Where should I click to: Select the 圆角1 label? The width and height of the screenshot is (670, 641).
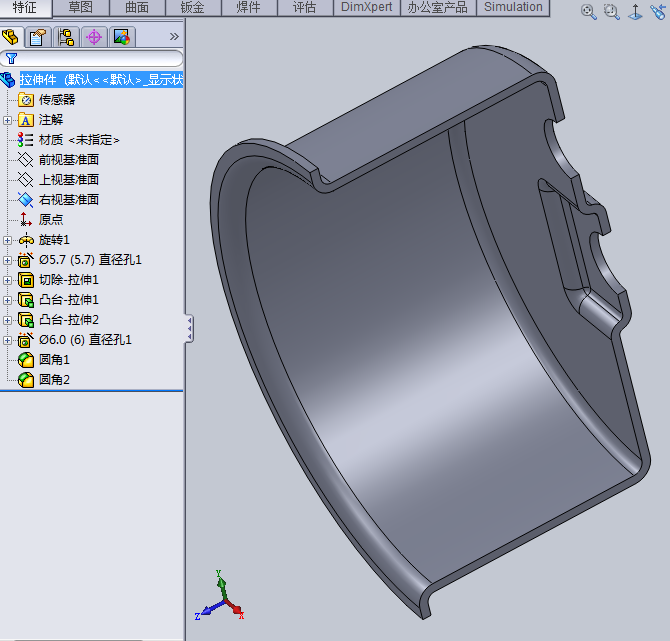coord(54,360)
